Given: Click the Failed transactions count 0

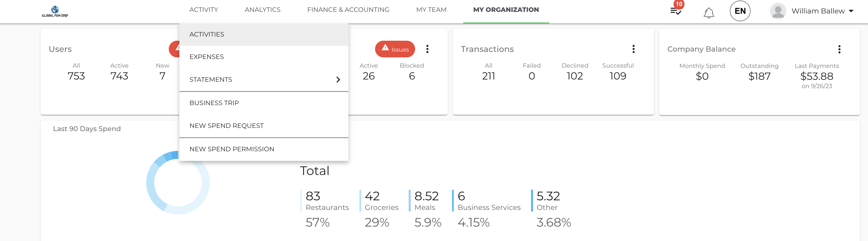Looking at the screenshot, I should [x=531, y=76].
